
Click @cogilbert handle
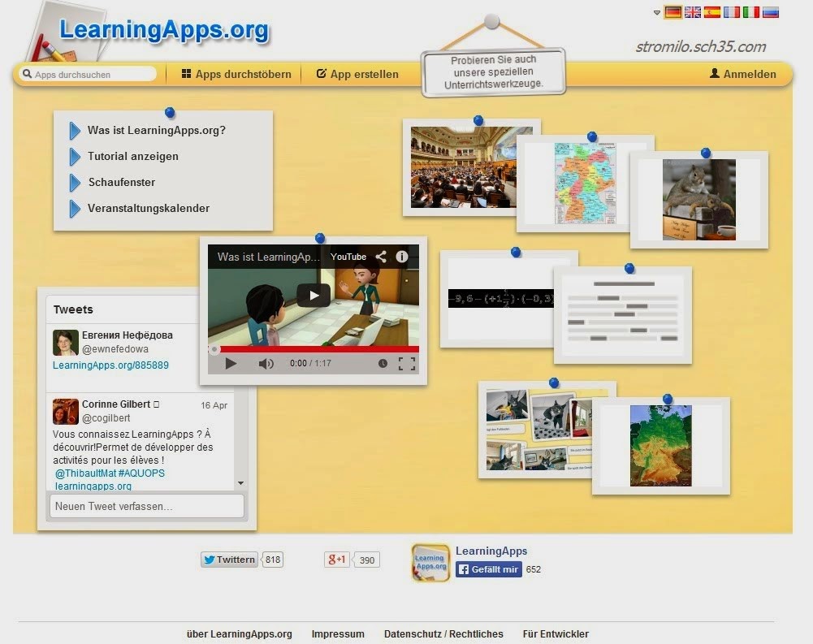click(106, 418)
